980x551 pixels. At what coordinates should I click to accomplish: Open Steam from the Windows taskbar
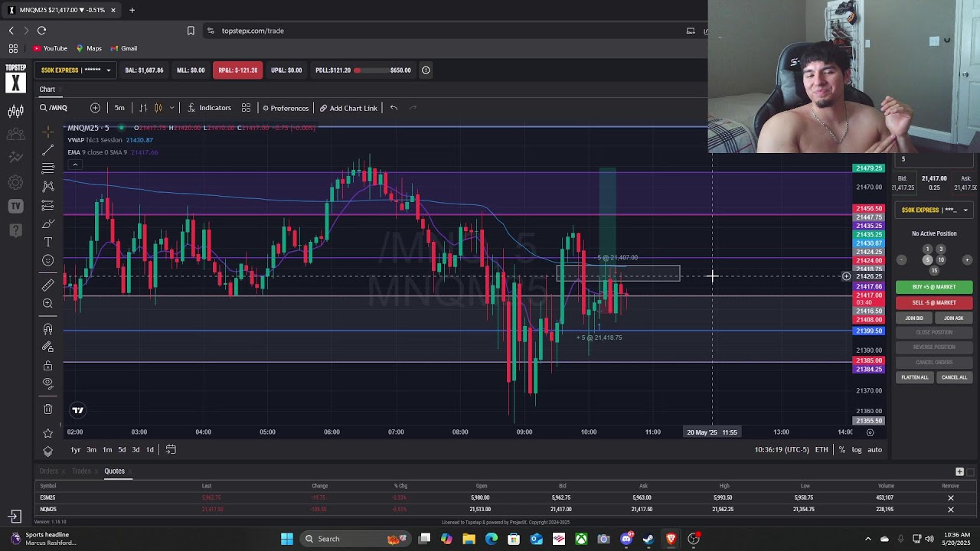pyautogui.click(x=648, y=539)
